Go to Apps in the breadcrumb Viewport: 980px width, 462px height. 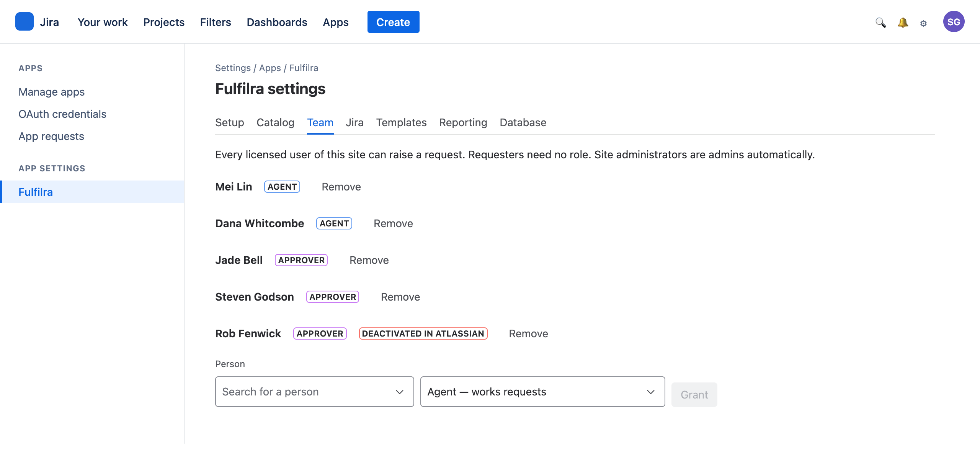coord(270,68)
